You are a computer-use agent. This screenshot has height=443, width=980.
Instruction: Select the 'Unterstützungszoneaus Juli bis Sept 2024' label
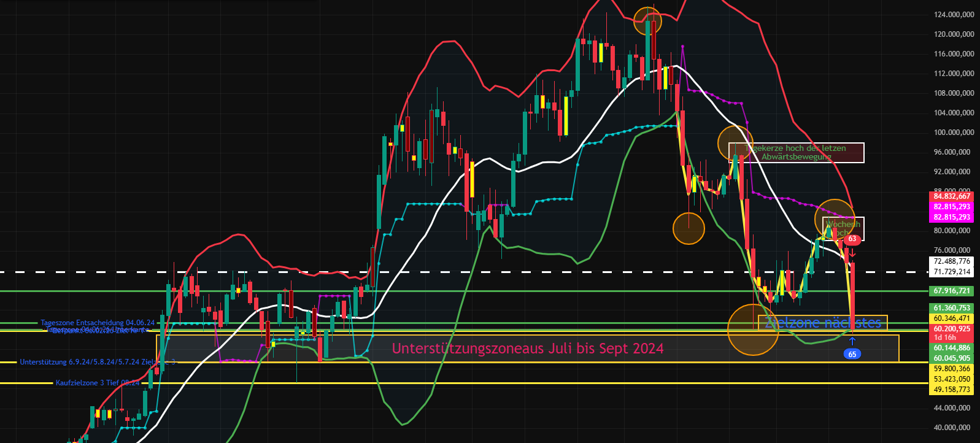pyautogui.click(x=528, y=349)
